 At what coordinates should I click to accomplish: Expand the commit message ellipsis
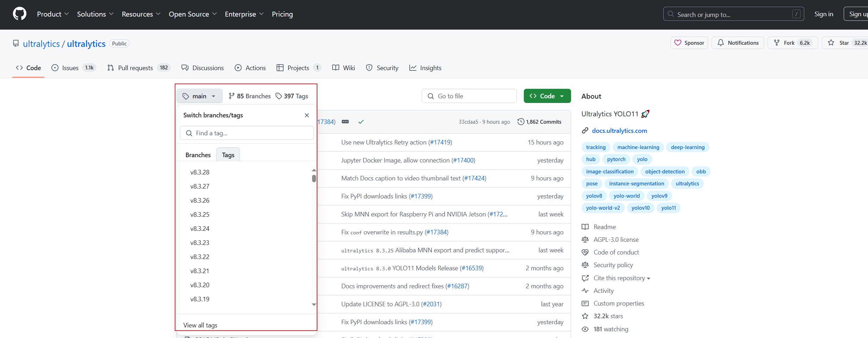pyautogui.click(x=345, y=122)
